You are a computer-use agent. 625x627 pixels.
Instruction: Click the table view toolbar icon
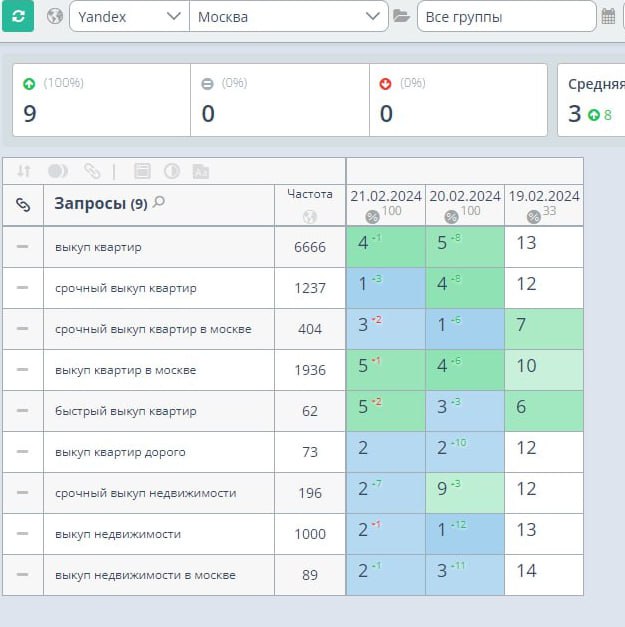click(x=142, y=171)
